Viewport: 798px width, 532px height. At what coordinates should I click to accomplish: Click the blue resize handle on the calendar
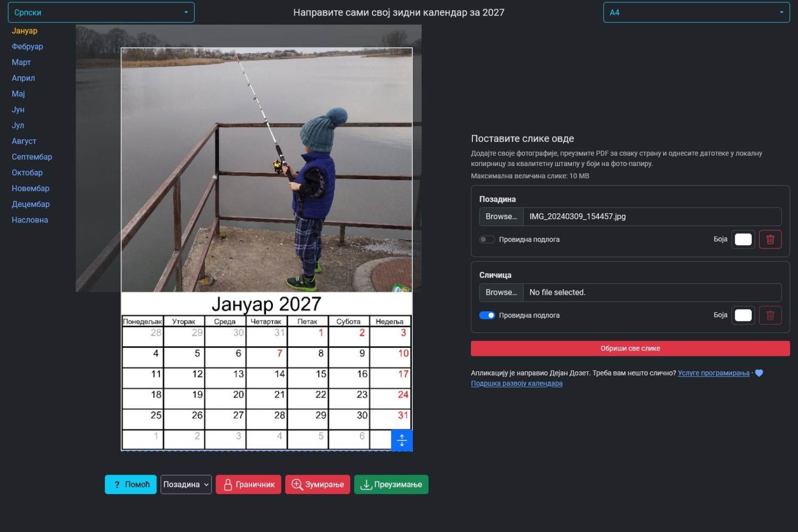(x=402, y=440)
